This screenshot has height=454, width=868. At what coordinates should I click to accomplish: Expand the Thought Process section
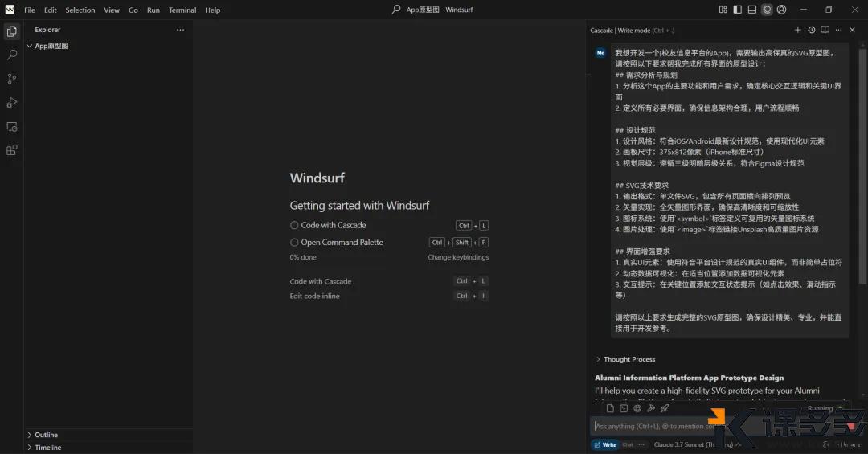625,359
